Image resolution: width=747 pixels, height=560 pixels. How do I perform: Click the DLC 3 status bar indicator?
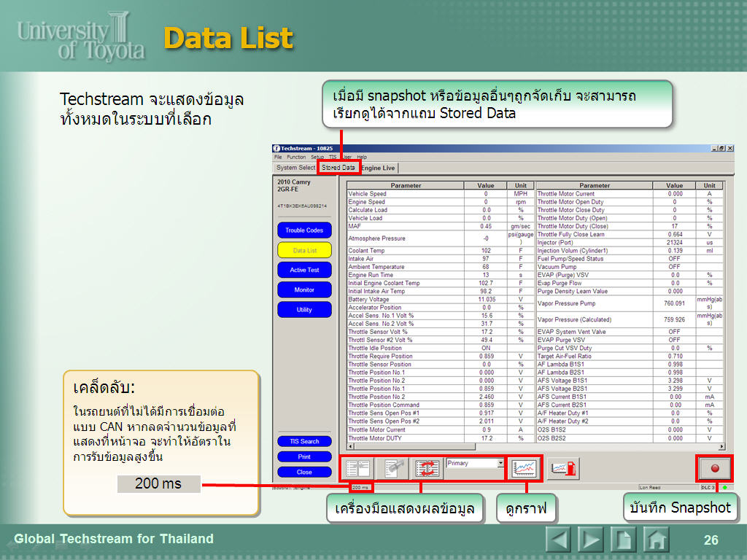[708, 487]
